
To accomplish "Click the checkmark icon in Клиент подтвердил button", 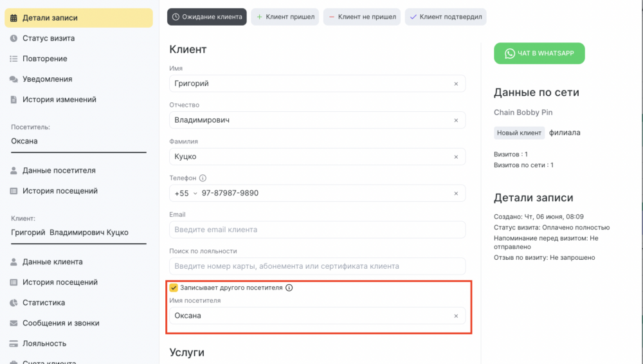I will pyautogui.click(x=413, y=17).
